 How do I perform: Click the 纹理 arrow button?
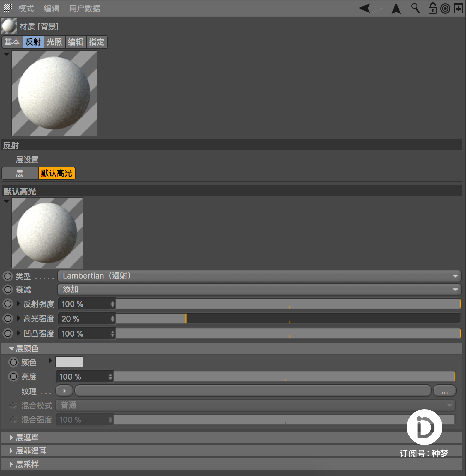tap(64, 391)
